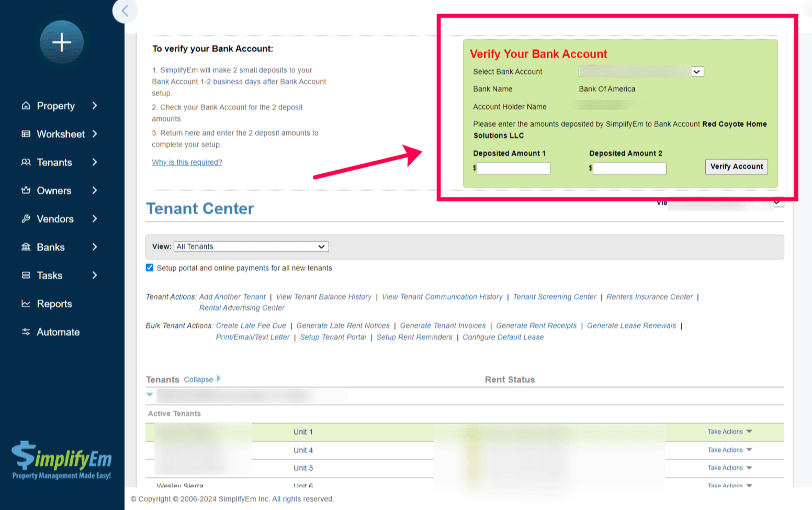Image resolution: width=812 pixels, height=510 pixels.
Task: Click the Deposited Amount 1 field
Action: click(513, 168)
